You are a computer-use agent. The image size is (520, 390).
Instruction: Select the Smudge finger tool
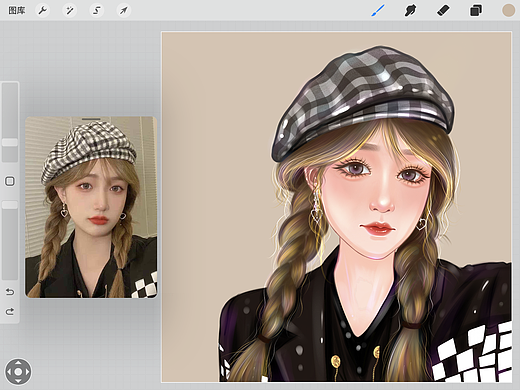point(410,10)
